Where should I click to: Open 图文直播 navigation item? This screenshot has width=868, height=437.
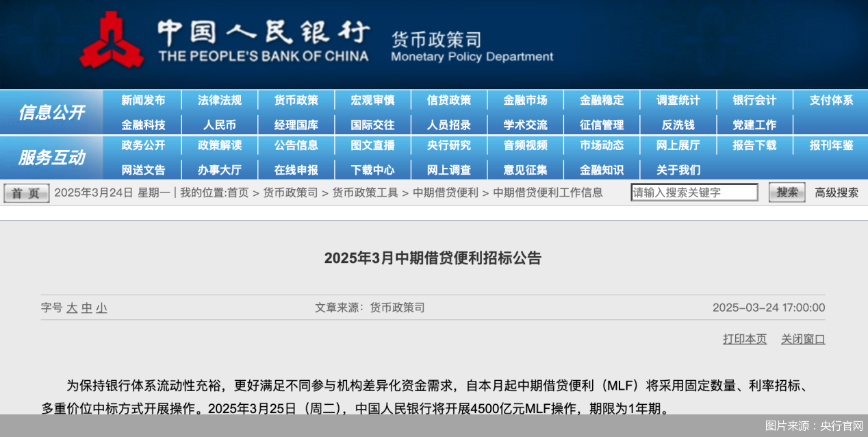coord(372,145)
